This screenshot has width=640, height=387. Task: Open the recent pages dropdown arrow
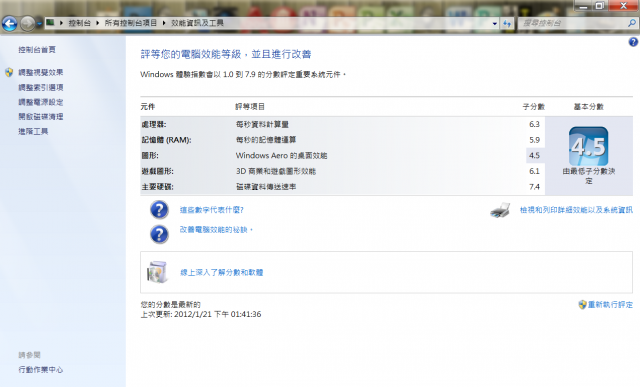point(39,24)
